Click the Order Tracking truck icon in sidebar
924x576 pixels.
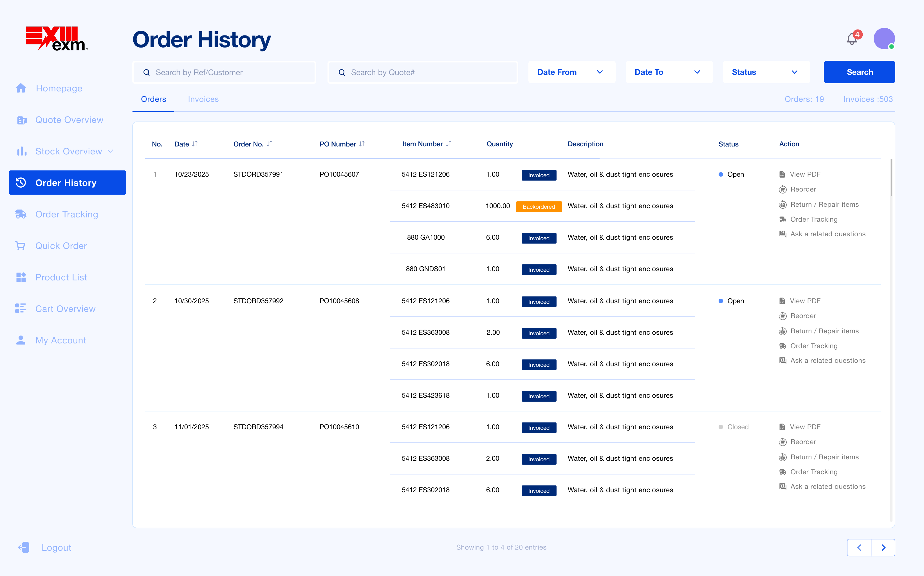(21, 215)
